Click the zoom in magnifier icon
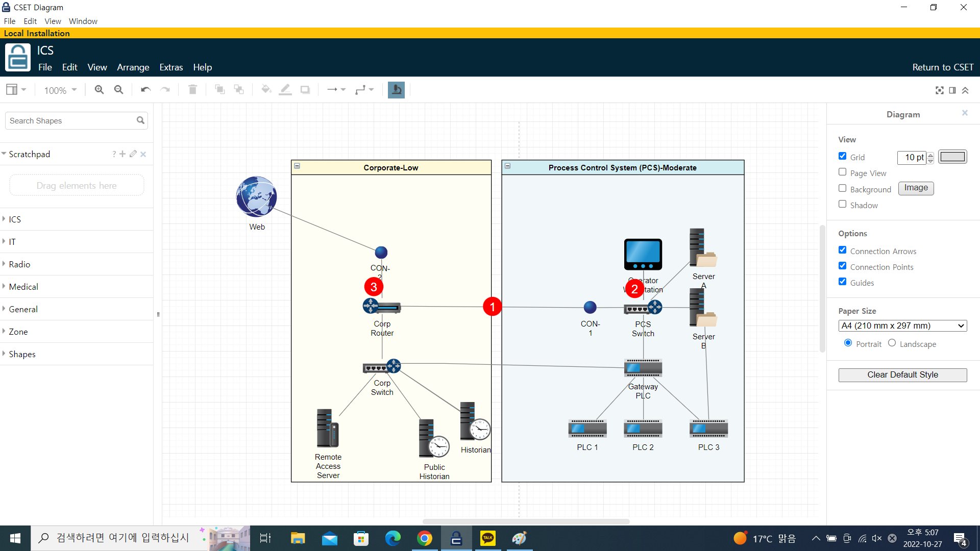 click(x=99, y=90)
